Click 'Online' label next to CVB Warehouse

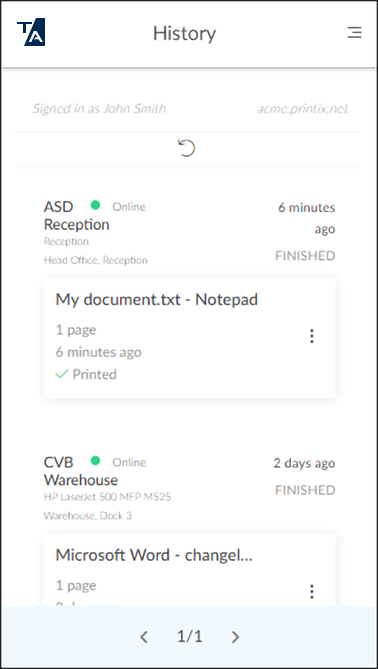(x=129, y=462)
